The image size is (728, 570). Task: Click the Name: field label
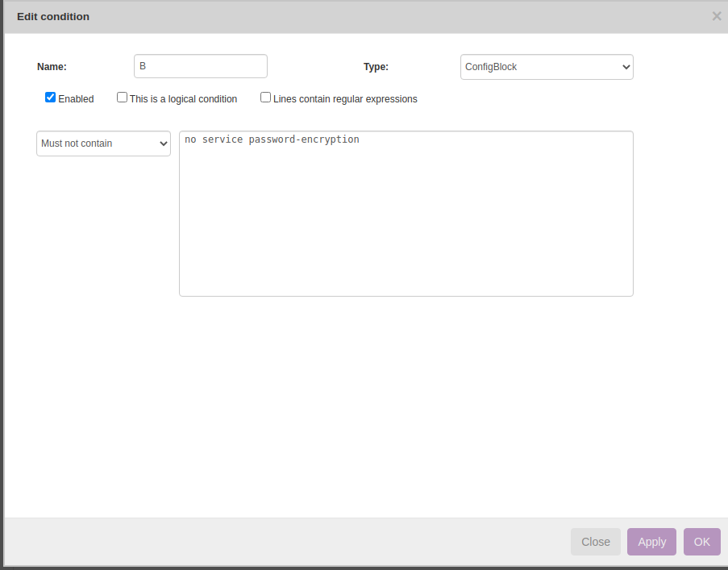52,67
